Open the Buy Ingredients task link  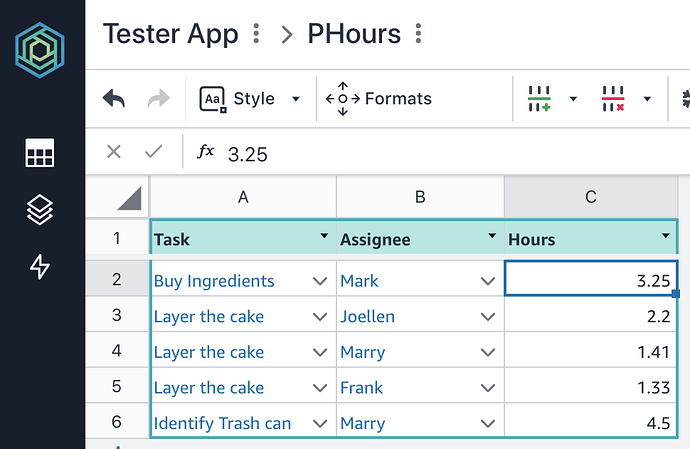tap(214, 281)
